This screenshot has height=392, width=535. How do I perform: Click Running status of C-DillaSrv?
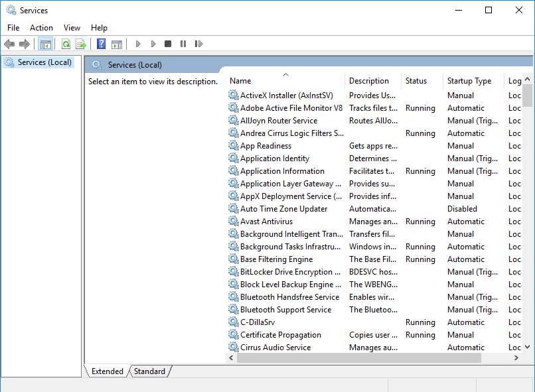(x=420, y=322)
